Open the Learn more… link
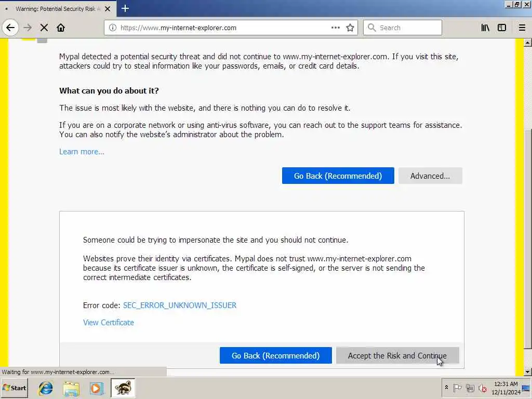Image resolution: width=532 pixels, height=399 pixels. [82, 152]
